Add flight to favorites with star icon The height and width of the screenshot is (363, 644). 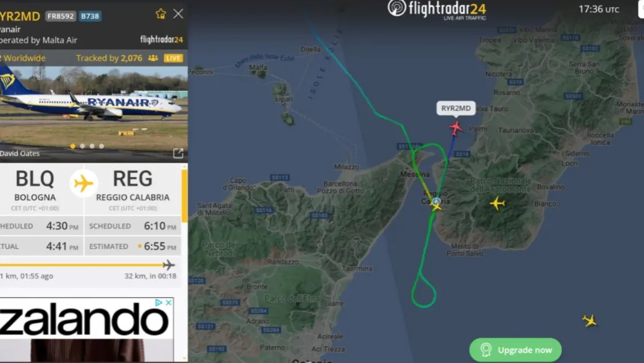161,14
